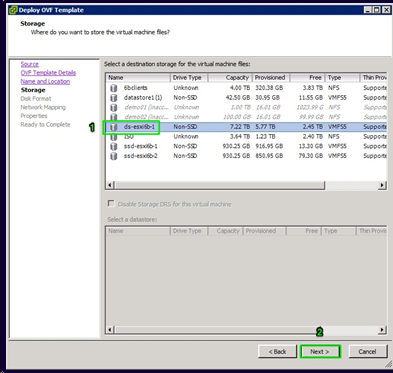Viewport: 393px width, 373px height.
Task: Click the 2.45 TB free cell
Action: [313, 127]
